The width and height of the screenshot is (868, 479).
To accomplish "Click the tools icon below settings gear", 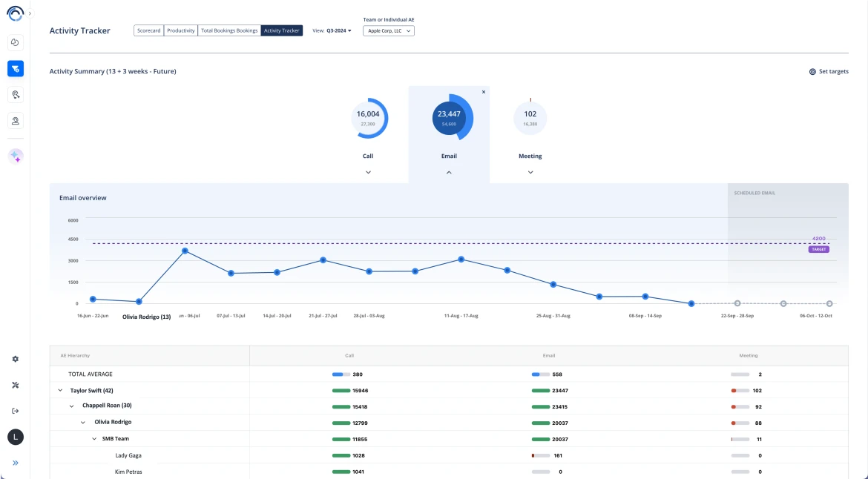I will 15,385.
